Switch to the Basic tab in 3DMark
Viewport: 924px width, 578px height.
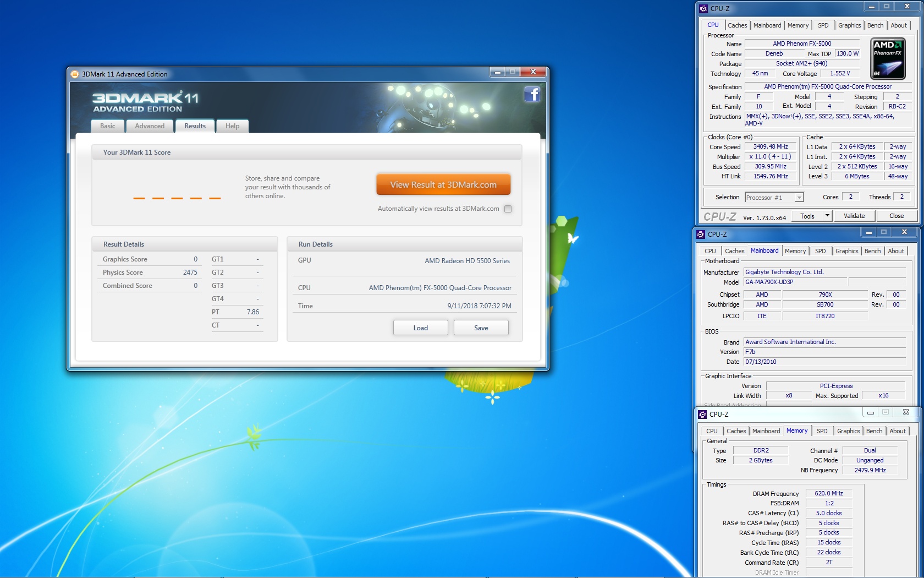tap(108, 126)
